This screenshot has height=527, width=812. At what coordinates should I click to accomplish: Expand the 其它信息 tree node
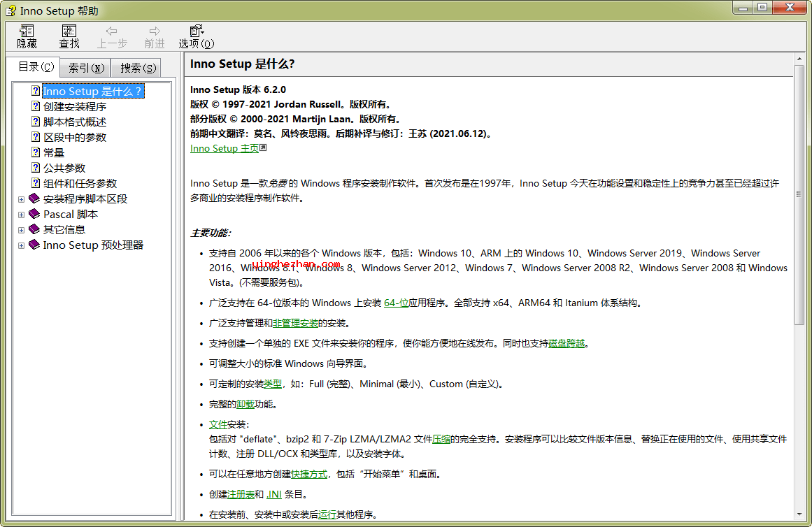(x=21, y=230)
